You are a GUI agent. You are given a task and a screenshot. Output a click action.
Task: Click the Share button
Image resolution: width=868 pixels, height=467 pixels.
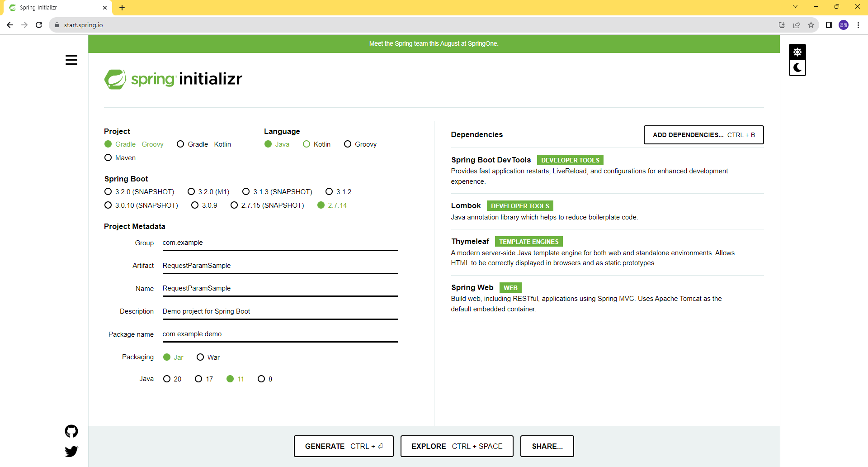[x=547, y=446]
